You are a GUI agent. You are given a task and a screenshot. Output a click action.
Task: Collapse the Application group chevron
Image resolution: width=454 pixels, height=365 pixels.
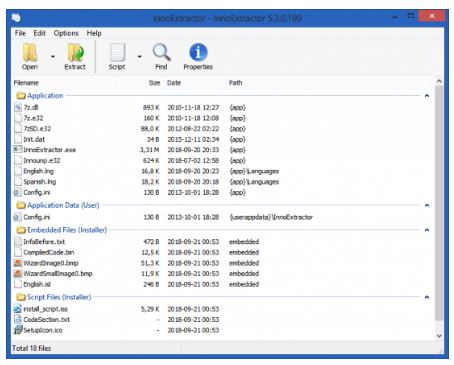(427, 96)
